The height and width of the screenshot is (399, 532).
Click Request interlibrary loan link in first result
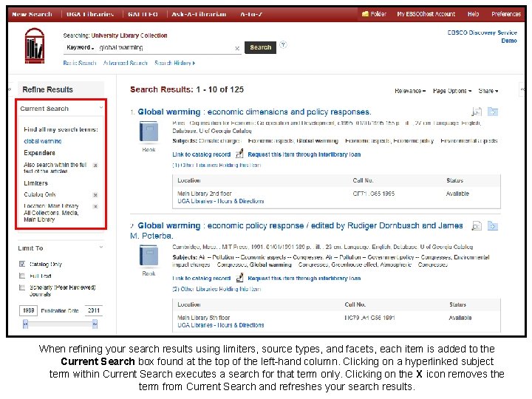304,154
